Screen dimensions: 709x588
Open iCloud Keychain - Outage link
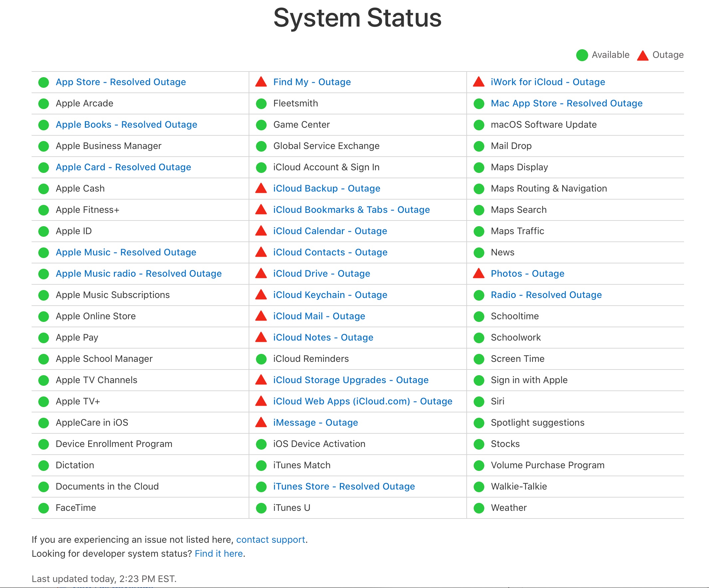(330, 295)
